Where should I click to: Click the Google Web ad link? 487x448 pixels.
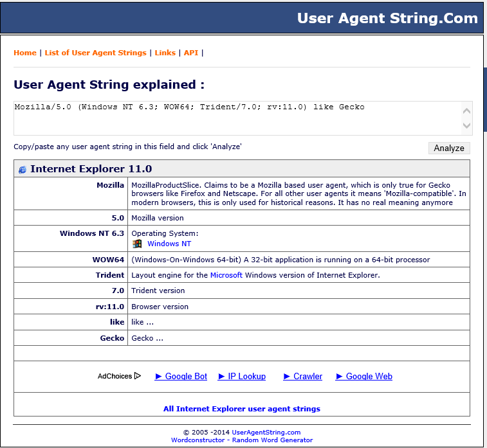(x=363, y=376)
